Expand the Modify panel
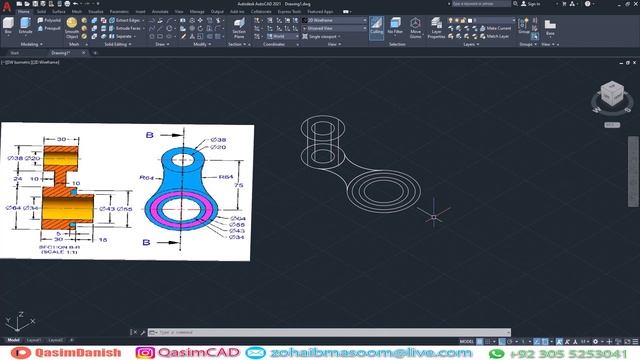The image size is (640, 360). click(202, 44)
